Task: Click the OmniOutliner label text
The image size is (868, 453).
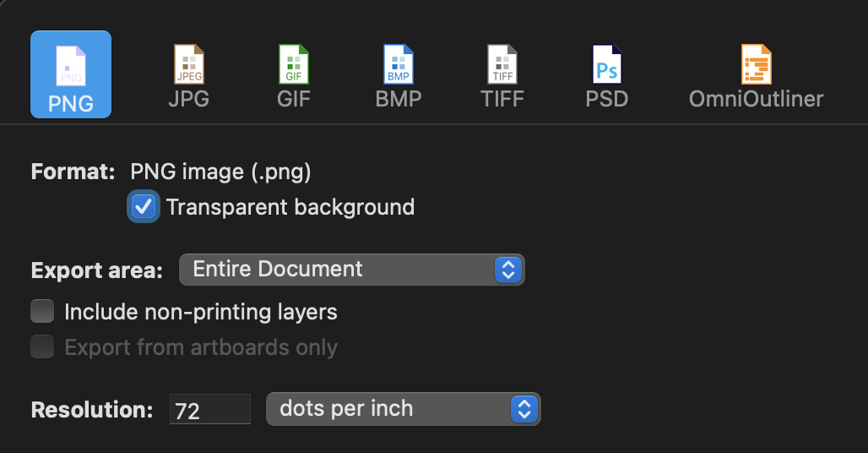Action: (x=756, y=99)
